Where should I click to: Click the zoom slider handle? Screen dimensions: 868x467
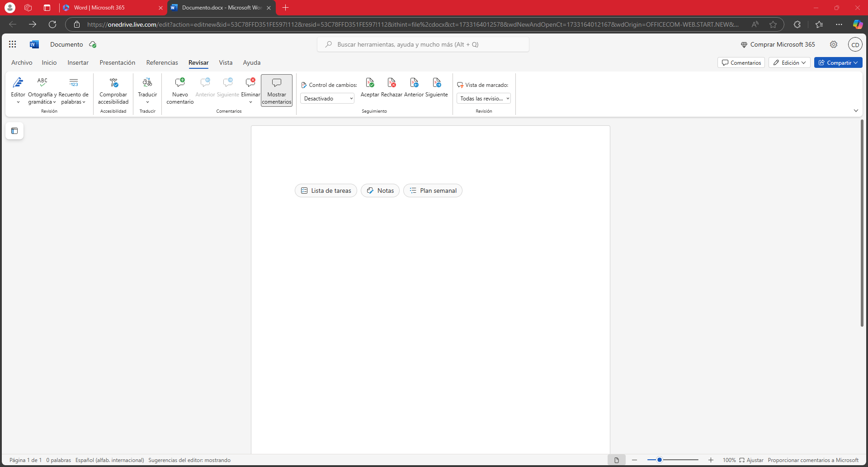coord(660,460)
